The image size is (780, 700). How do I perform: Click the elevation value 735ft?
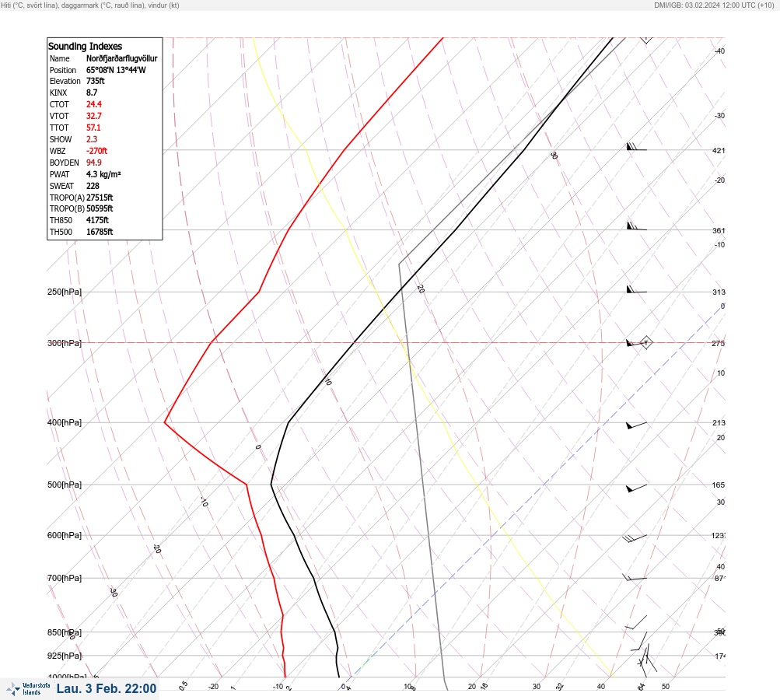point(96,81)
